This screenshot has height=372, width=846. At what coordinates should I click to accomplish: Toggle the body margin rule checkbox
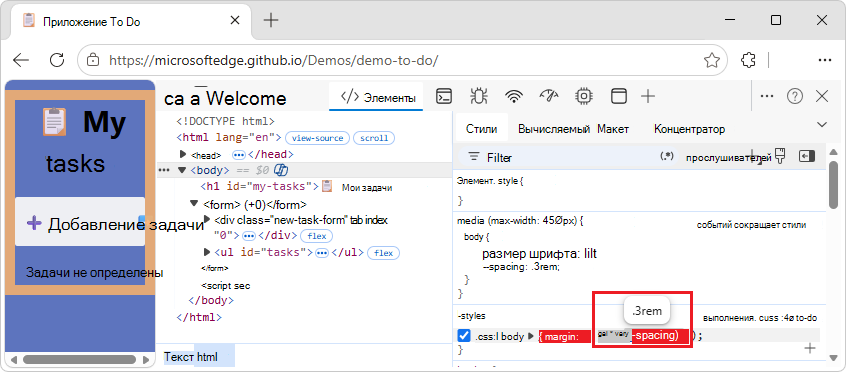coord(464,336)
